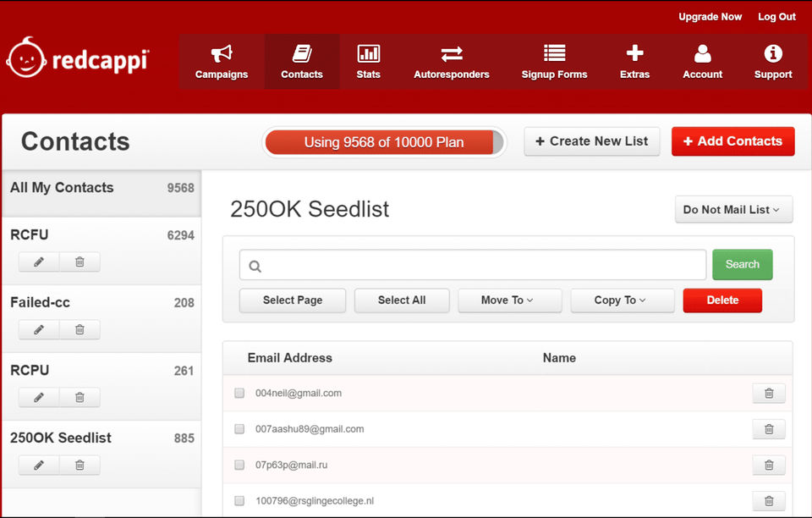
Task: Delete contact 004neil@gmail.com via trash icon
Action: pos(769,394)
